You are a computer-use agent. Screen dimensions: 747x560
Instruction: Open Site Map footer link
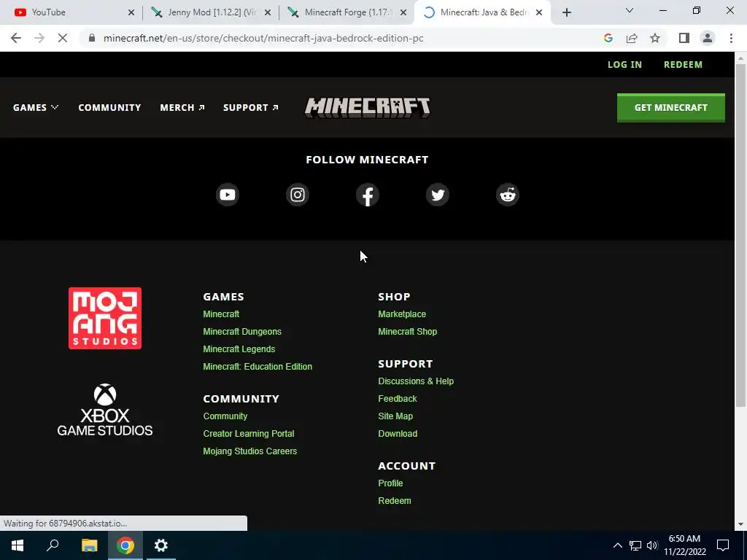click(395, 416)
